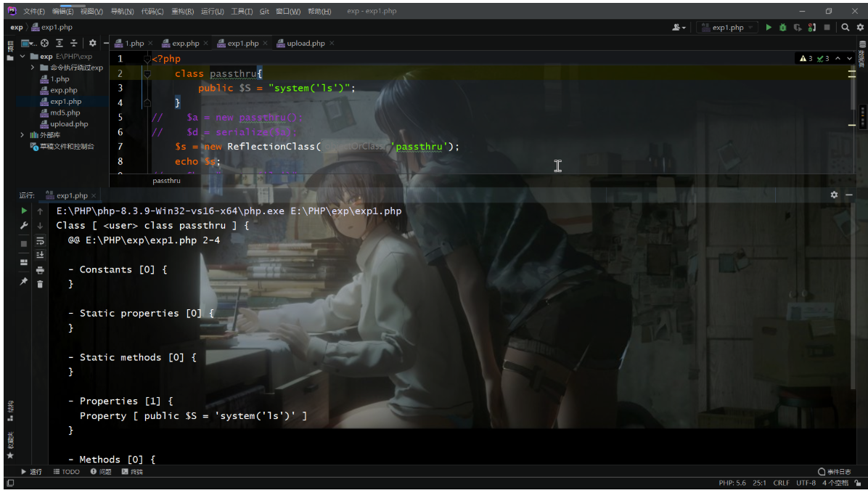Image resolution: width=868 pixels, height=493 pixels.
Task: Print the console output
Action: pyautogui.click(x=40, y=270)
